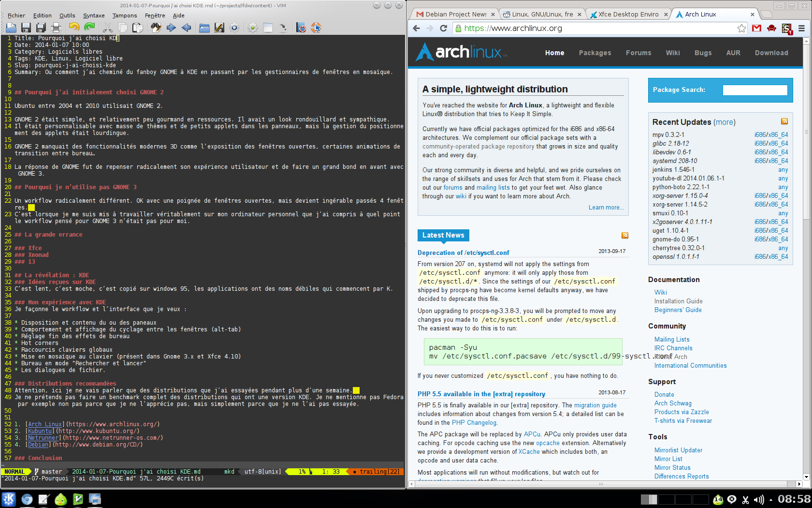
Task: Open the Syntaxe menu in GVim
Action: click(94, 15)
